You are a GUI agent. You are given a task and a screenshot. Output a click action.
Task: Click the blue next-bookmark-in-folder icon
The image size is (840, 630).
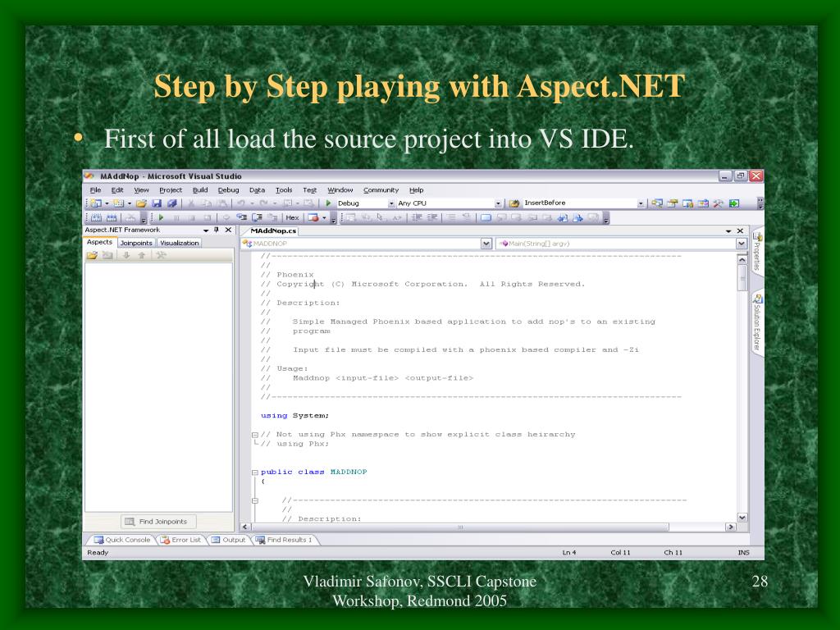pos(578,217)
